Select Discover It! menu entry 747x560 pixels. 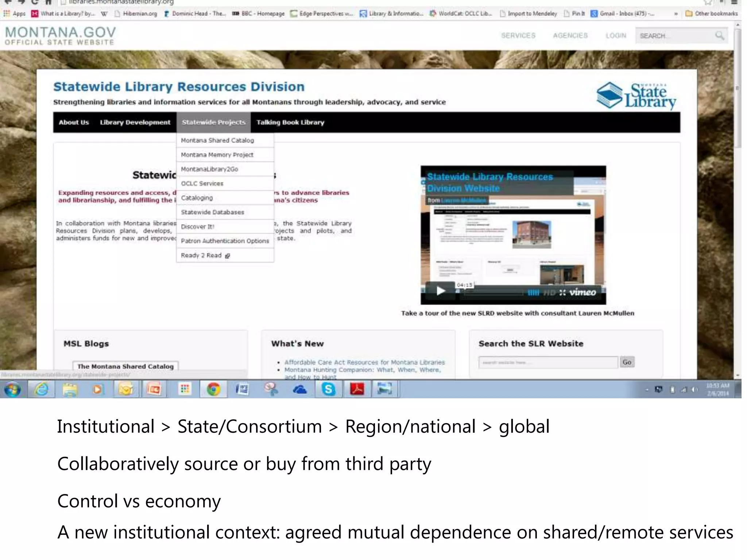[x=225, y=226]
